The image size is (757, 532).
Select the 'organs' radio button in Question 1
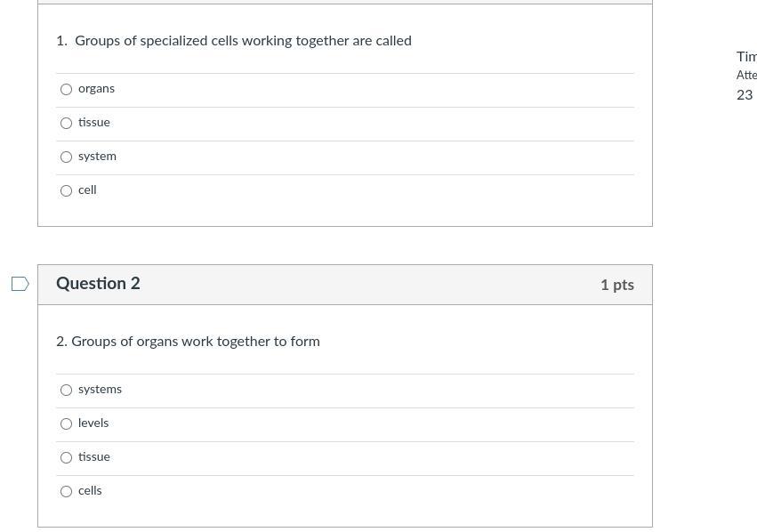(67, 89)
